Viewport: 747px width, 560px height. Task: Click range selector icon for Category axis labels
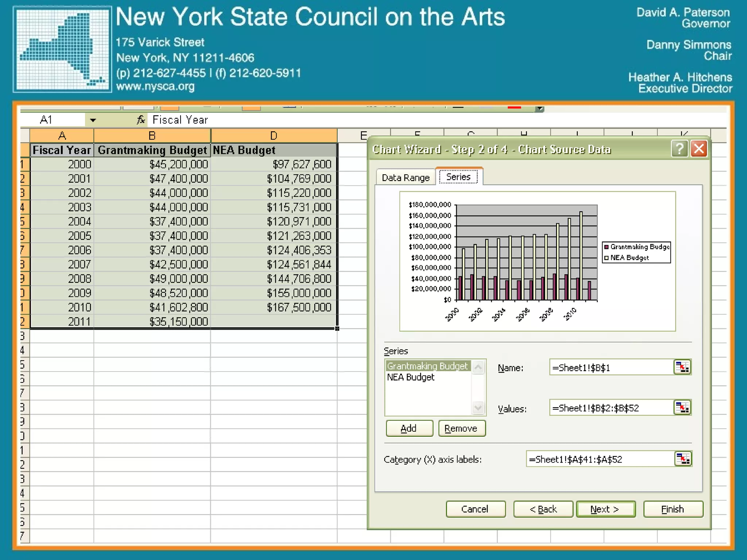682,459
